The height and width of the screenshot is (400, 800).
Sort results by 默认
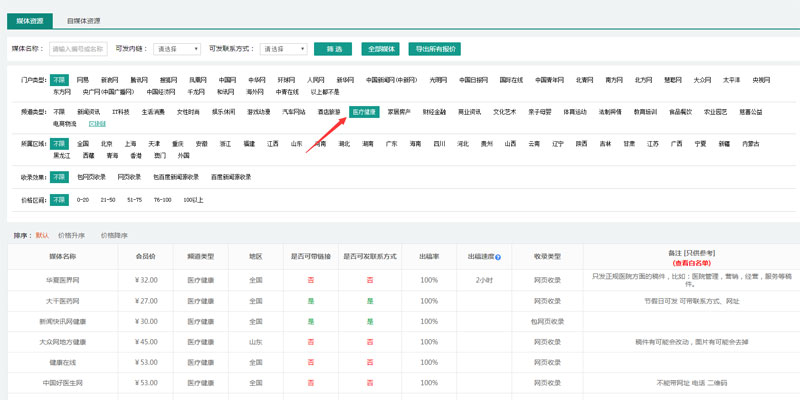(42, 236)
